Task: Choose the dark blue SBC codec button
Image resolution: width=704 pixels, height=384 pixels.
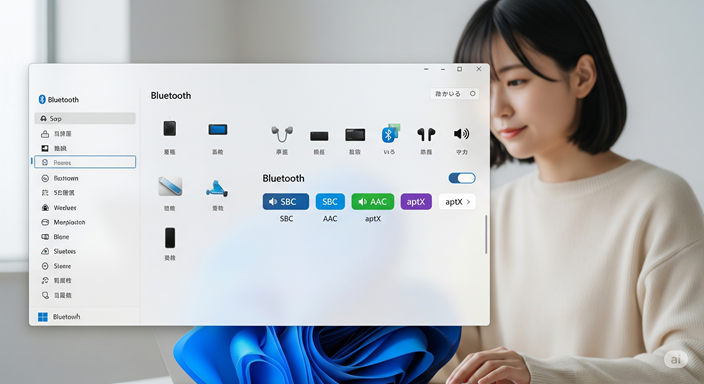Action: [286, 202]
